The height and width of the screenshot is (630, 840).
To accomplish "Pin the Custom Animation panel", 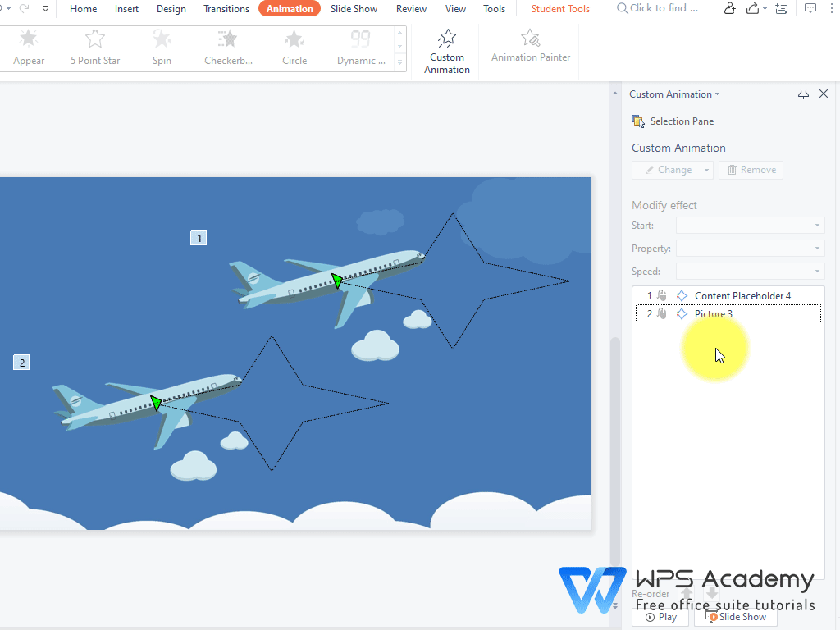I will point(803,94).
